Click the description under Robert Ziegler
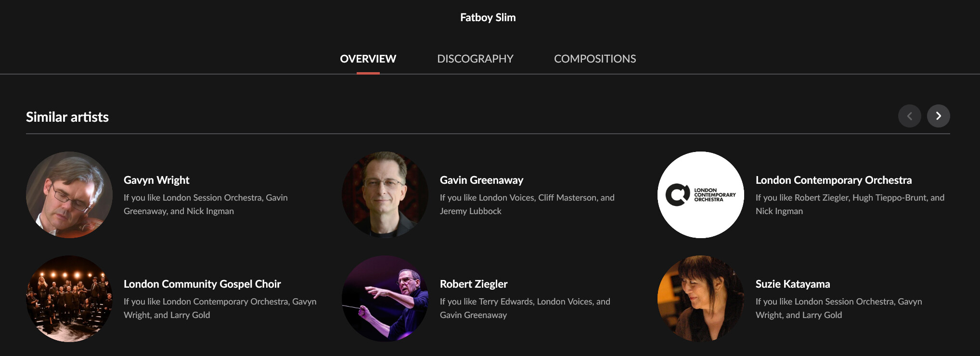This screenshot has width=980, height=356. (525, 308)
